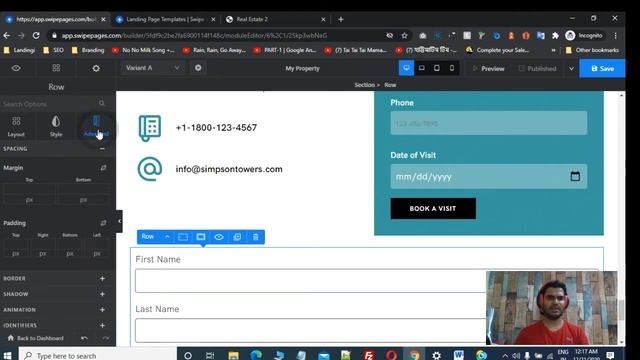Click the First Name input field
Image resolution: width=640 pixels, height=360 pixels.
tap(367, 280)
